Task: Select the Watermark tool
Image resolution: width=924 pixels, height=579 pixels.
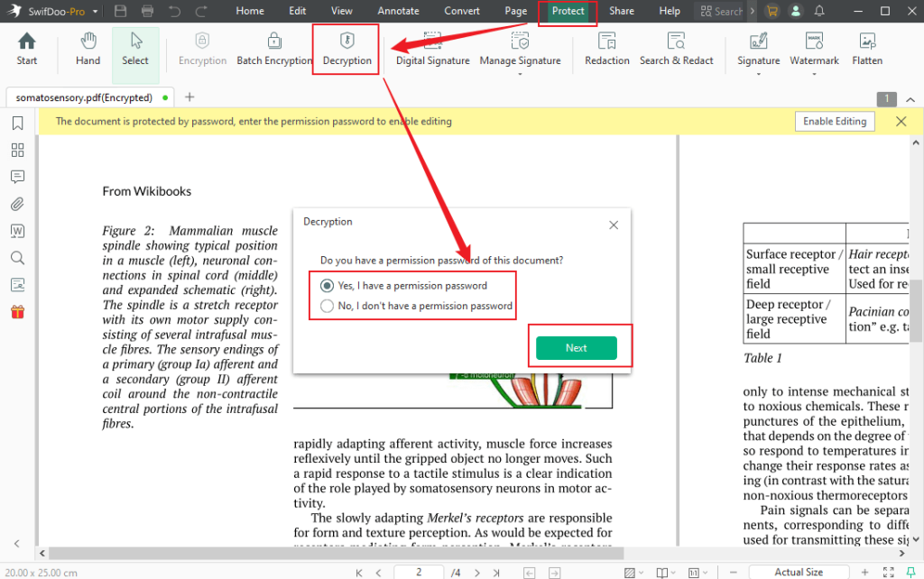Action: [814, 50]
